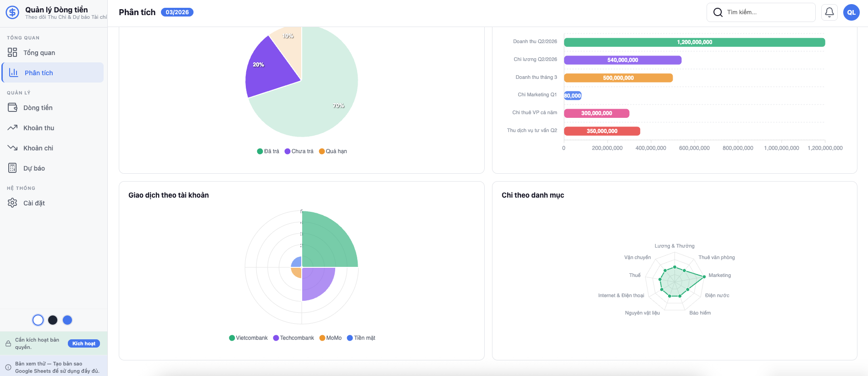Toggle Đã trả legend in pie chart
This screenshot has width=868, height=376.
[268, 151]
